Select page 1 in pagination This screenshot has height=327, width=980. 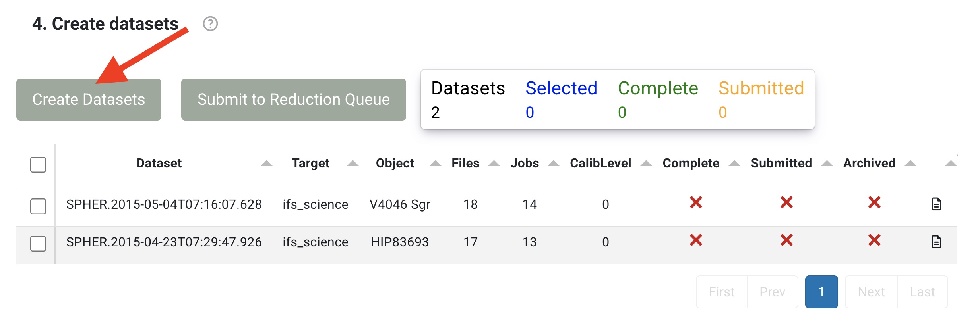[821, 292]
